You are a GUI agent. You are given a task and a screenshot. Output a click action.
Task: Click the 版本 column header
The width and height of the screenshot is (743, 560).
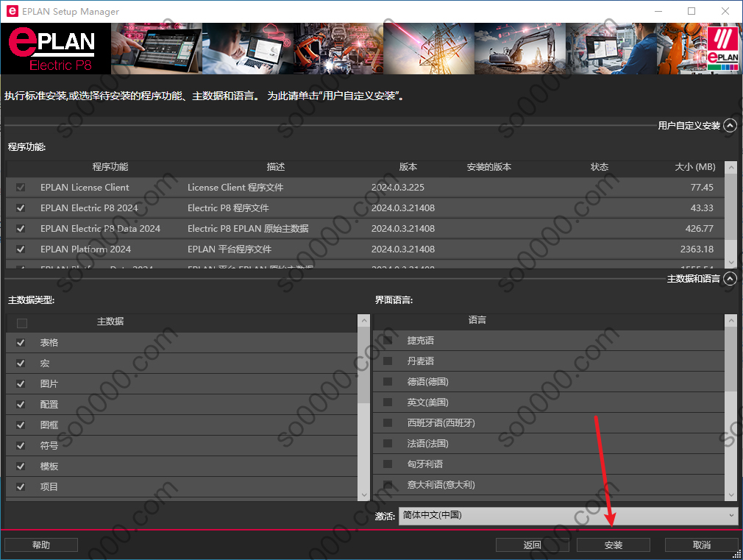tap(408, 167)
